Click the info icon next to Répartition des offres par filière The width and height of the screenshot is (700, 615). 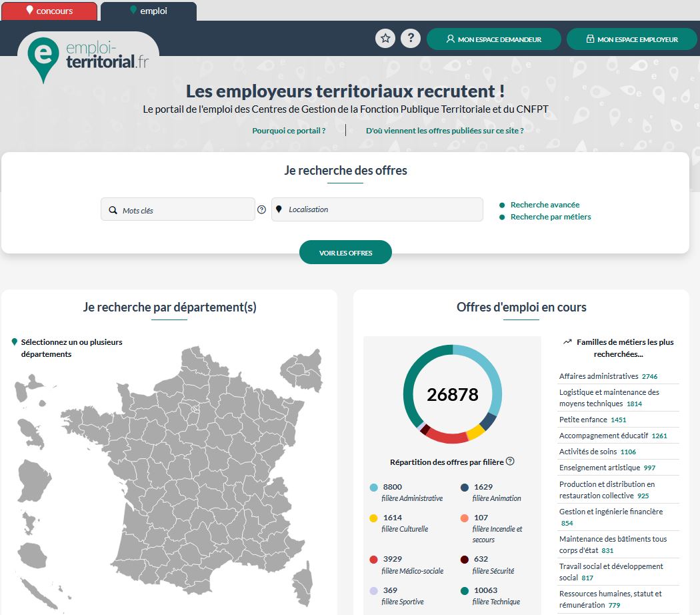click(x=510, y=462)
